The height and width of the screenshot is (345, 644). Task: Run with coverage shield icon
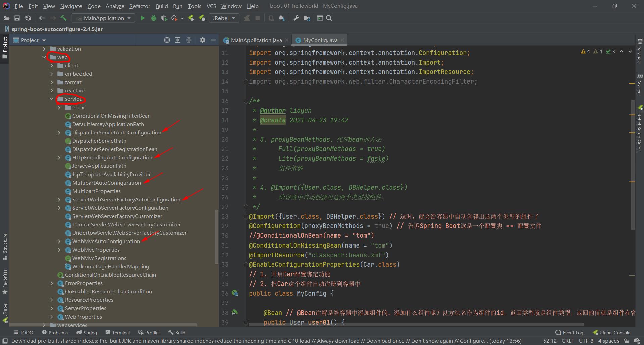[164, 18]
